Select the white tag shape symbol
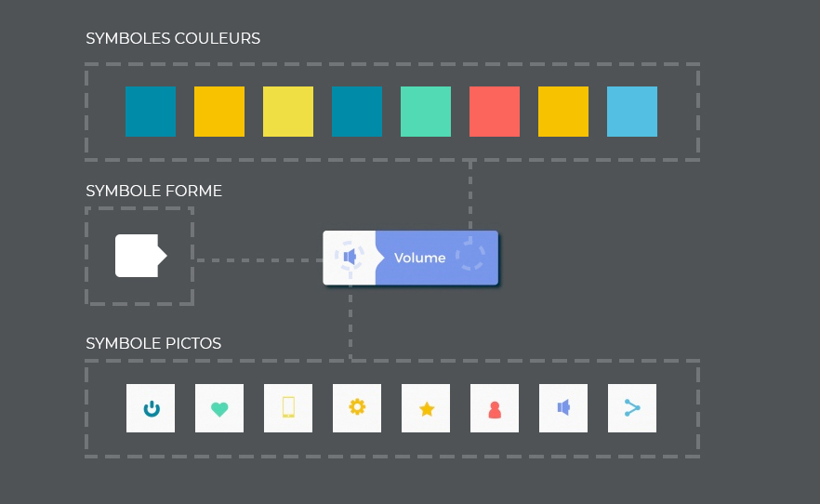Image resolution: width=820 pixels, height=504 pixels. [141, 256]
